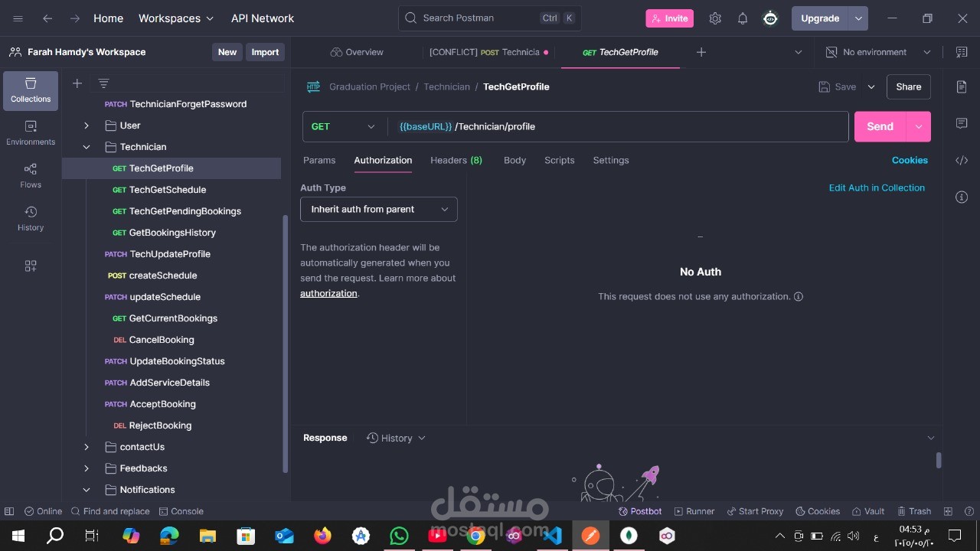The image size is (980, 551).
Task: Expand the User folder
Action: [87, 126]
